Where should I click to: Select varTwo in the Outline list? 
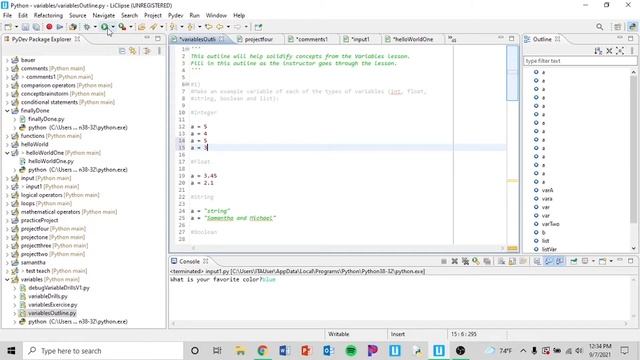[550, 224]
